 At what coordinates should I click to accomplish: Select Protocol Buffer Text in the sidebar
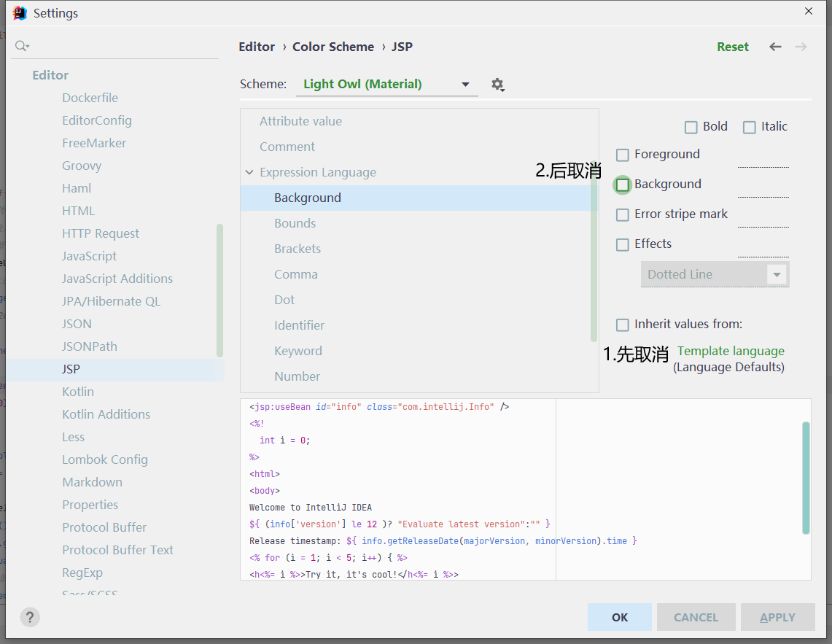coord(118,550)
